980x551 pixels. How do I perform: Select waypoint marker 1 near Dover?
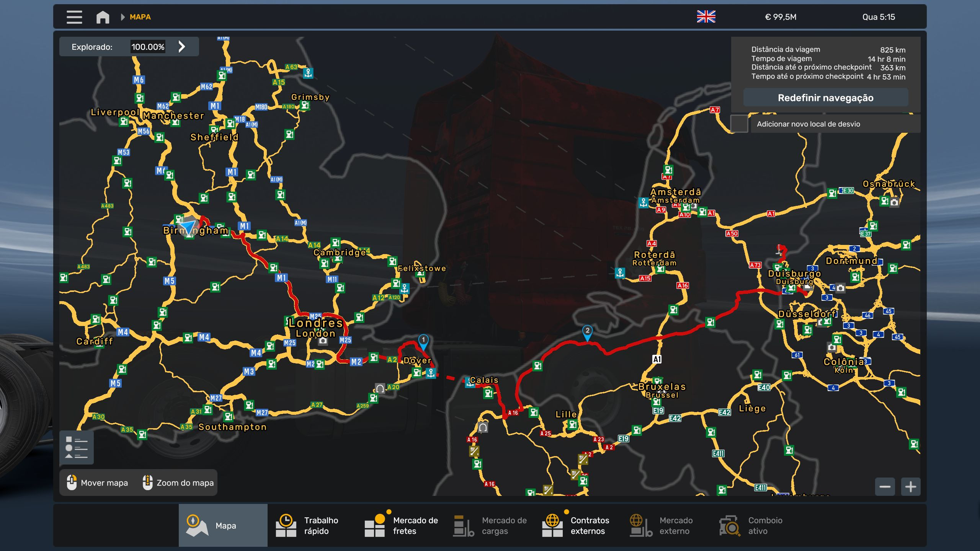click(x=423, y=341)
